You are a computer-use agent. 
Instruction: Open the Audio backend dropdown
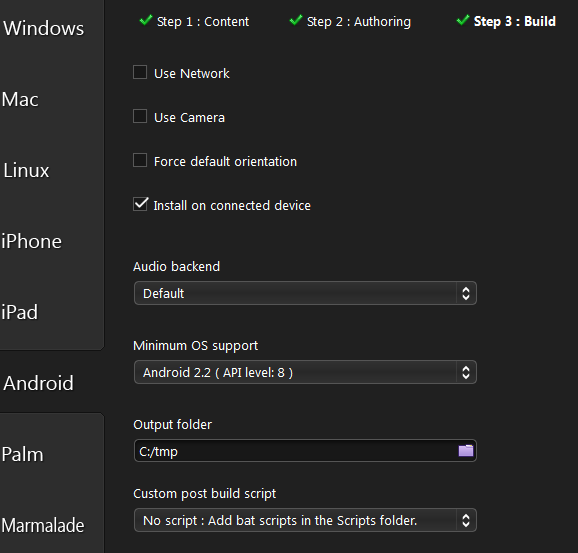click(305, 293)
